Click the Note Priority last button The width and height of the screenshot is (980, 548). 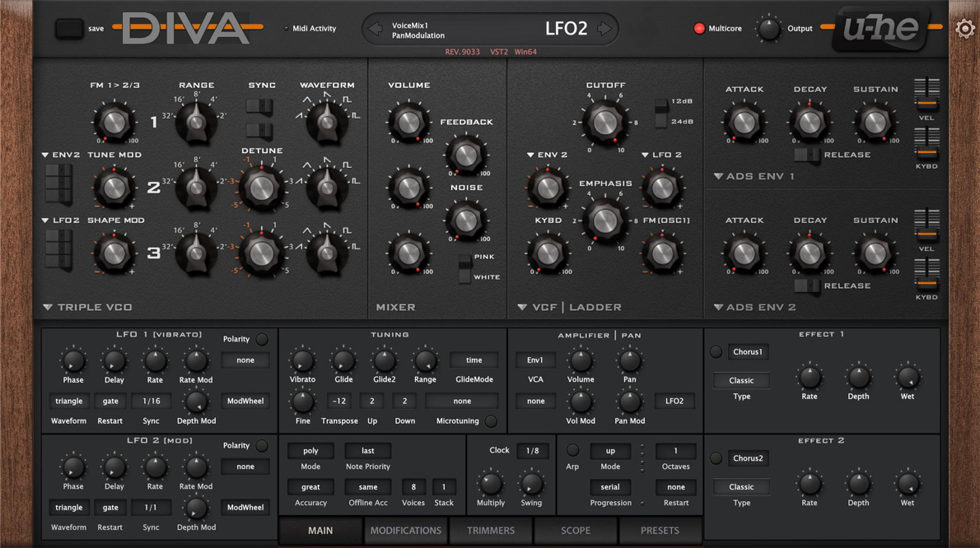(x=368, y=451)
